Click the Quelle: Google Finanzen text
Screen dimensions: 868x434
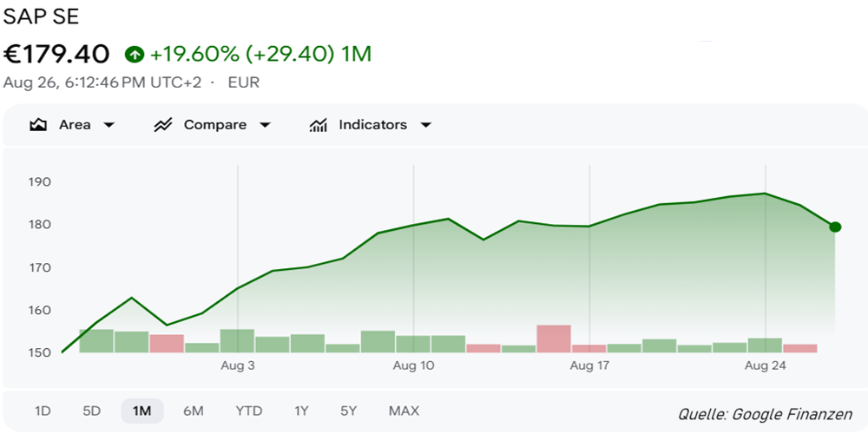point(765,414)
